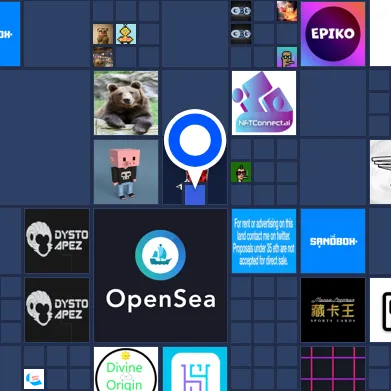Select the lower Dysto Apez land tile

(57, 310)
